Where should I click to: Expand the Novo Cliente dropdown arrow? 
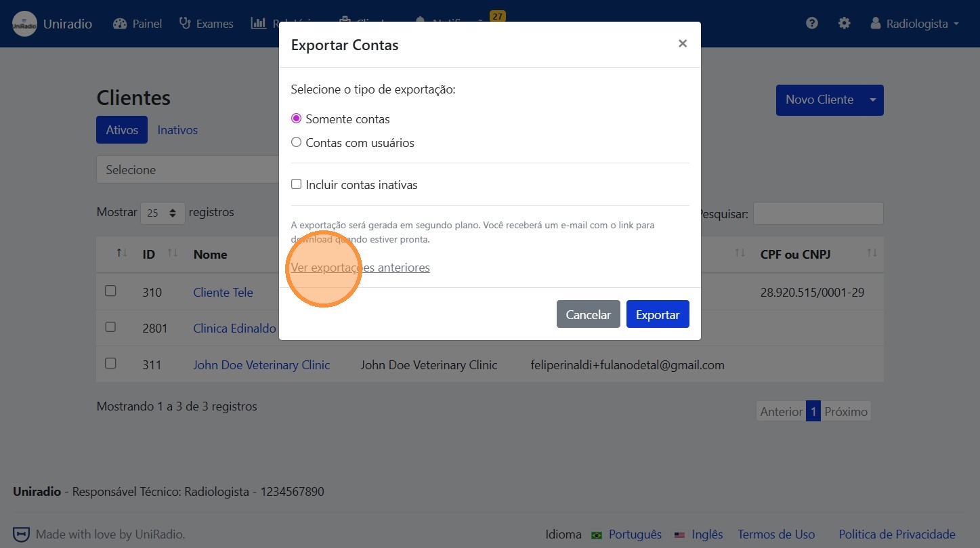[873, 100]
